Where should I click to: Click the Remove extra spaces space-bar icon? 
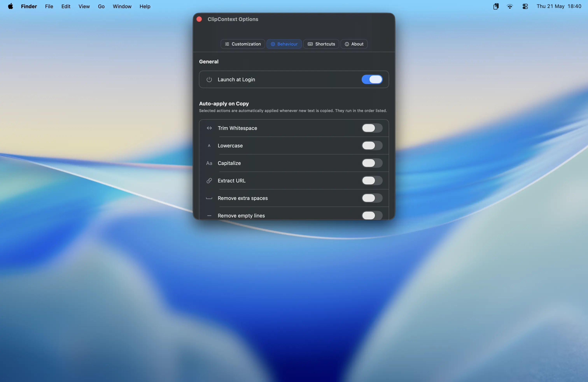209,198
